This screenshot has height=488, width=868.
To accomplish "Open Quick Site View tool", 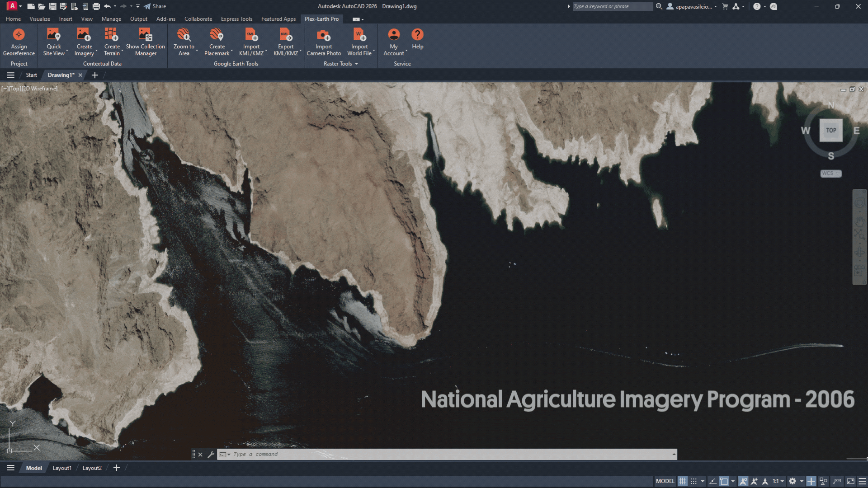I will coord(53,35).
